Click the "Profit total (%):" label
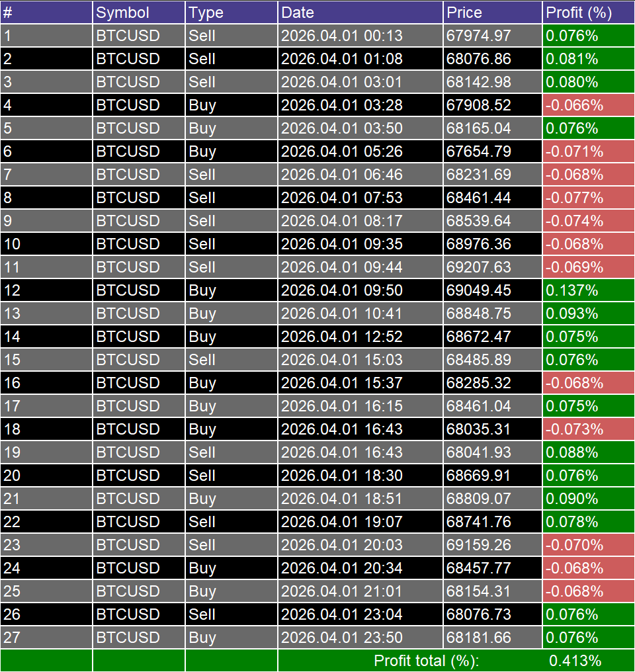 (426, 661)
